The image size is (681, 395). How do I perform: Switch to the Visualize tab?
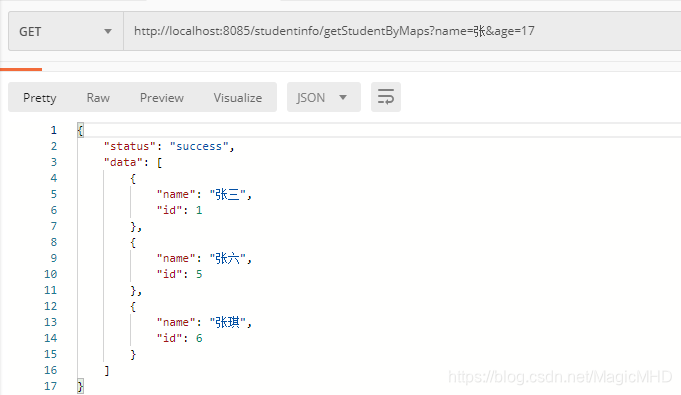point(238,97)
